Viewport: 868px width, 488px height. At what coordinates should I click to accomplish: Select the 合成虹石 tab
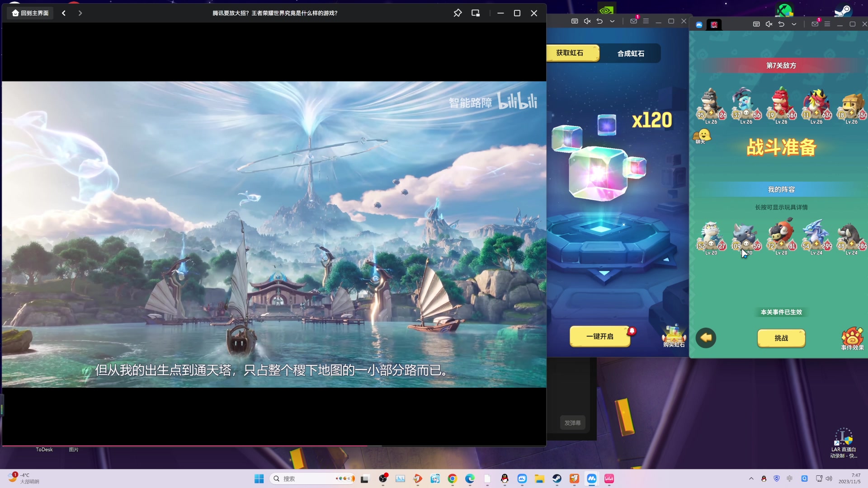[631, 53]
